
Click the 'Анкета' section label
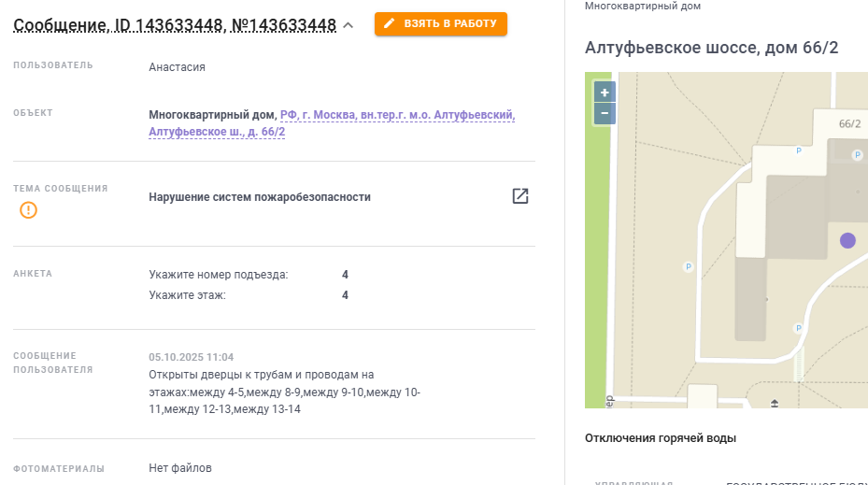click(x=33, y=274)
